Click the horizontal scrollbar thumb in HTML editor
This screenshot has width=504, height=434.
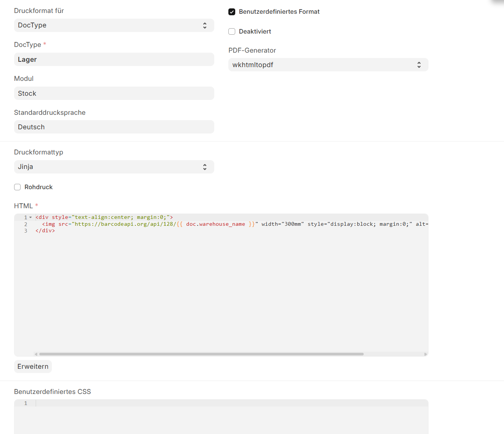201,354
